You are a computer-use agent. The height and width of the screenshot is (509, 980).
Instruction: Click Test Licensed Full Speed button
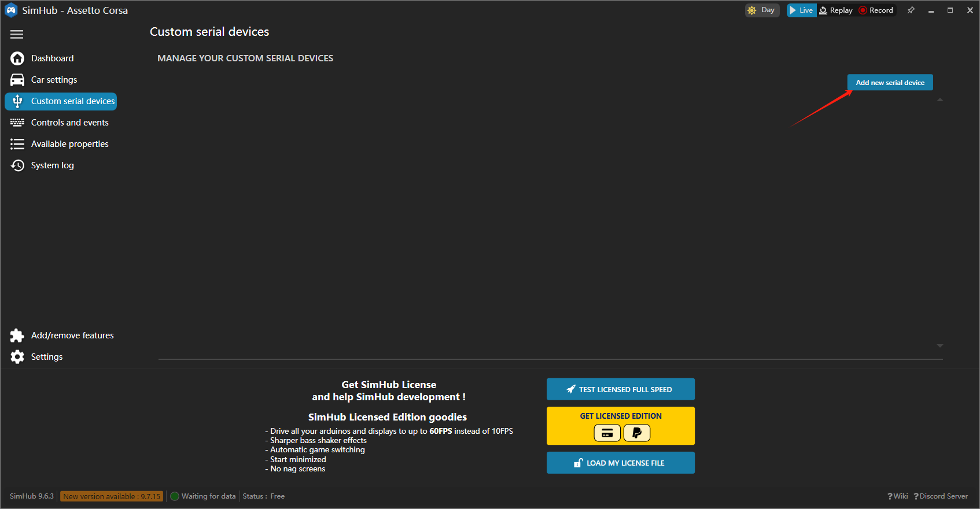620,389
